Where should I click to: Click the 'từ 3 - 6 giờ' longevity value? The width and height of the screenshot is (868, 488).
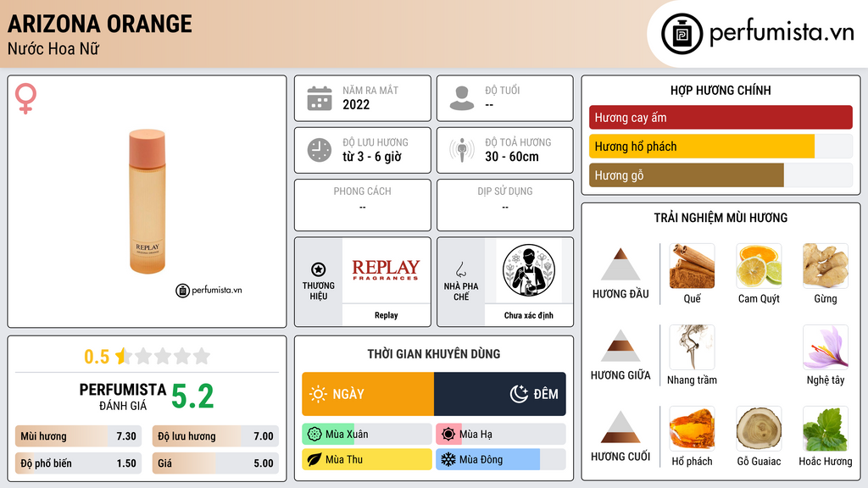click(372, 157)
